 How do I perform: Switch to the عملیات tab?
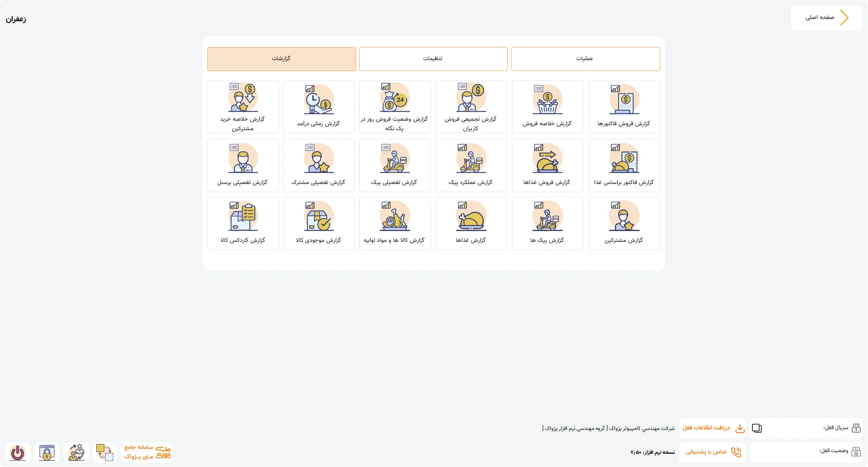[585, 59]
